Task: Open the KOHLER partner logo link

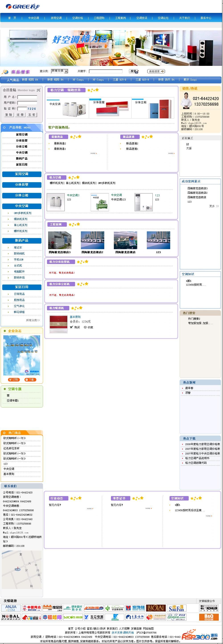Action: pos(209,608)
